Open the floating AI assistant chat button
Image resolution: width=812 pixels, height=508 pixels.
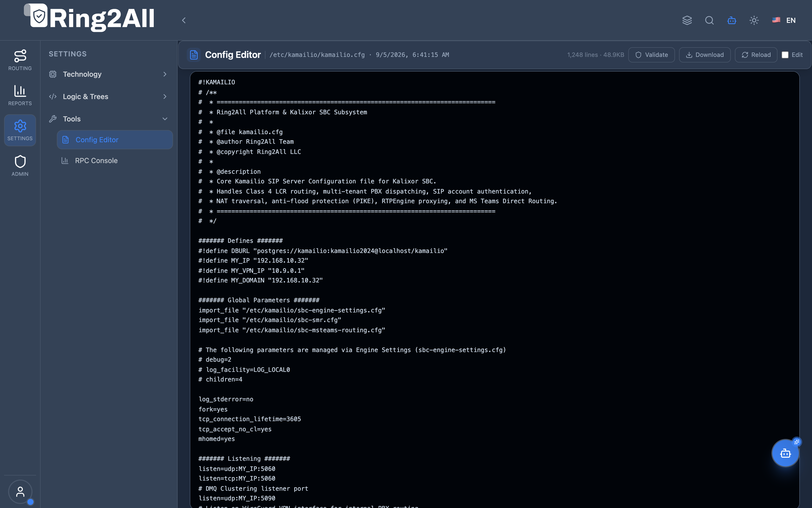point(785,453)
